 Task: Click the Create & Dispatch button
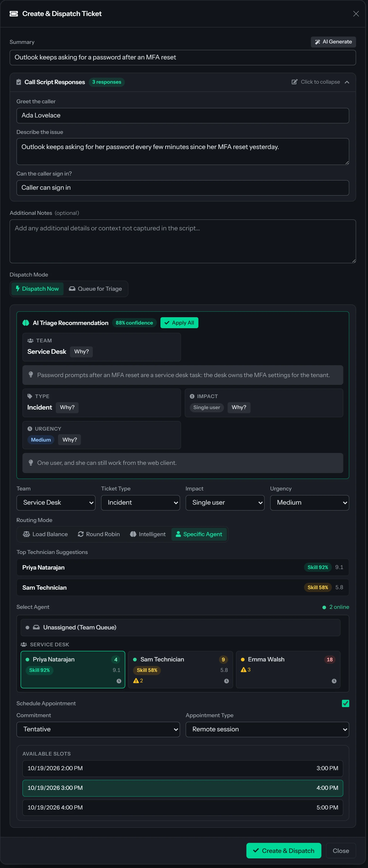pyautogui.click(x=283, y=851)
